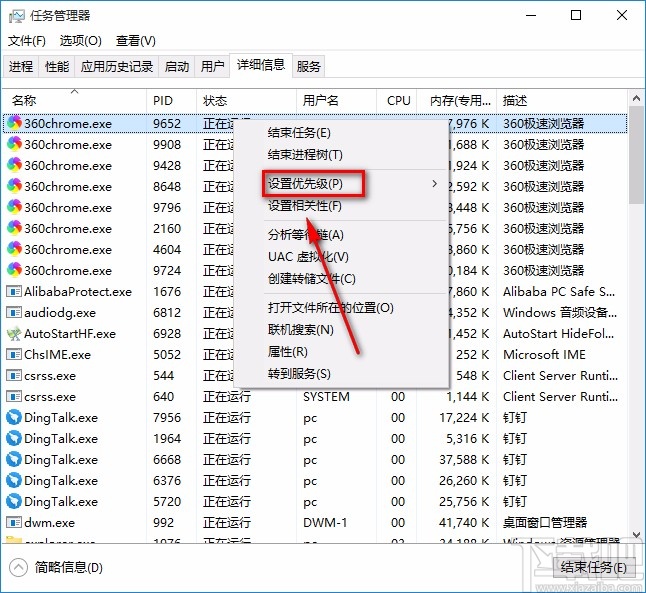The width and height of the screenshot is (646, 593).
Task: Open the 选项(O) menu
Action: 80,40
